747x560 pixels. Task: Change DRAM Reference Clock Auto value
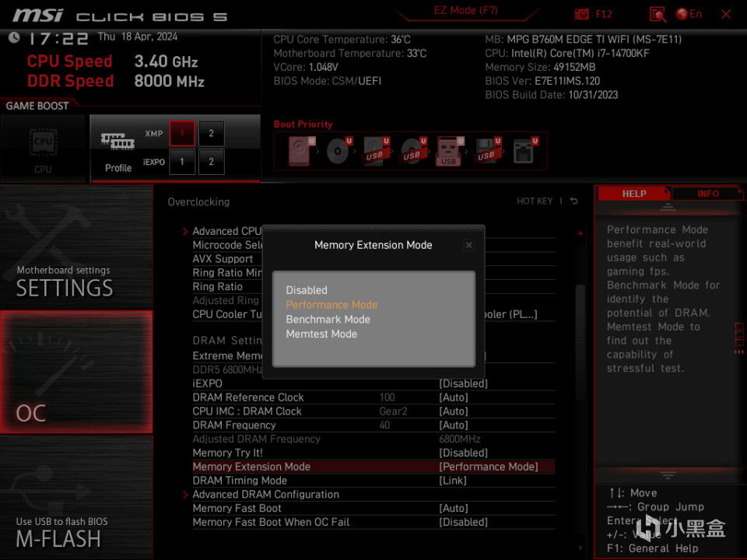[454, 397]
